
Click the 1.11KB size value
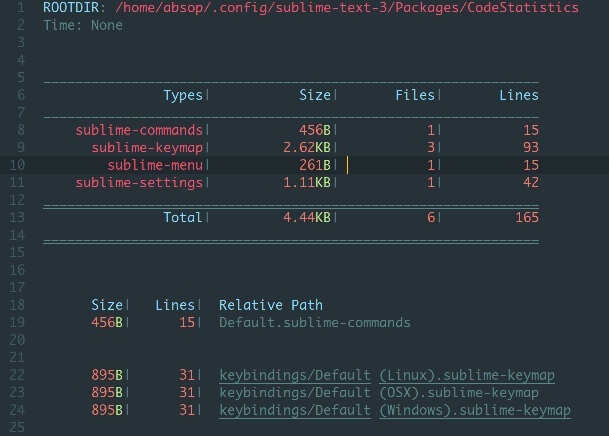click(307, 182)
